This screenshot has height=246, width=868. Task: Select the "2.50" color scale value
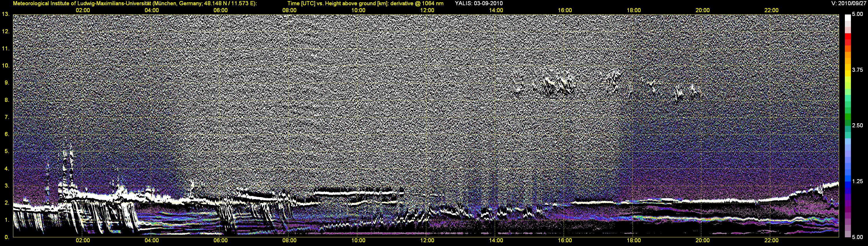pos(858,125)
